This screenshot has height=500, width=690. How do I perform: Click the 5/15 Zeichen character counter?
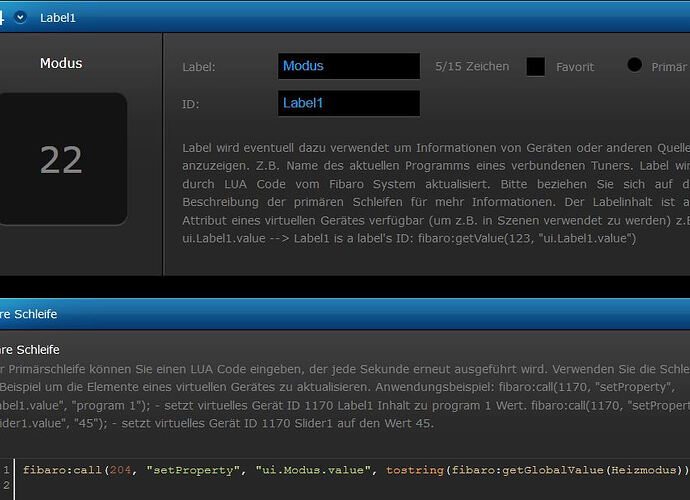coord(472,67)
